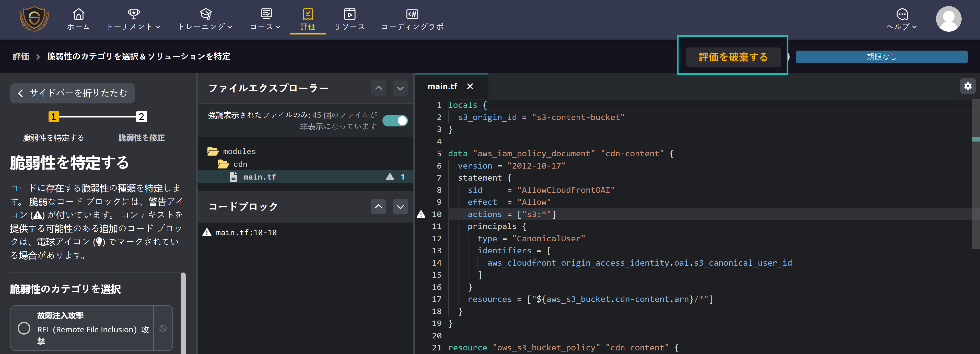Collapse file explorer with up chevron
The height and width of the screenshot is (354, 980).
pyautogui.click(x=379, y=88)
